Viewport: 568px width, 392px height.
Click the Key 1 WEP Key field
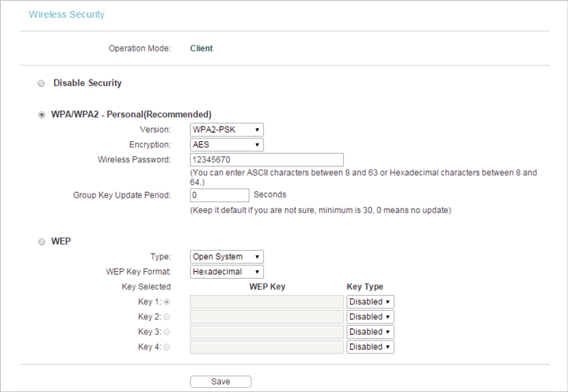click(266, 302)
